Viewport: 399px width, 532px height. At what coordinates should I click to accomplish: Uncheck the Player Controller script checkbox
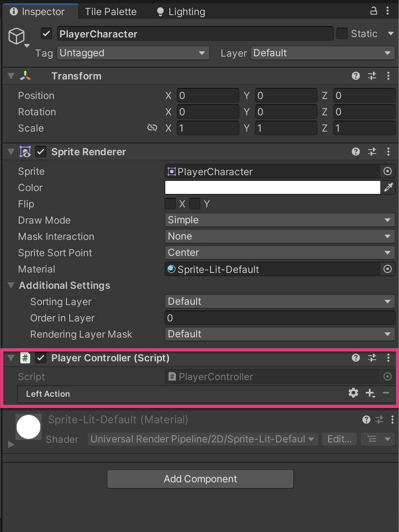tap(41, 358)
